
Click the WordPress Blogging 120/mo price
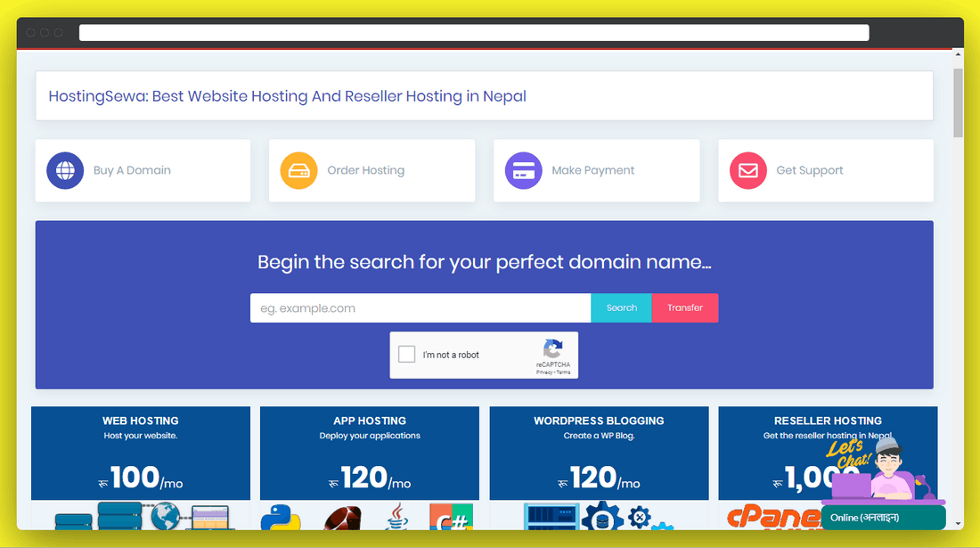599,478
